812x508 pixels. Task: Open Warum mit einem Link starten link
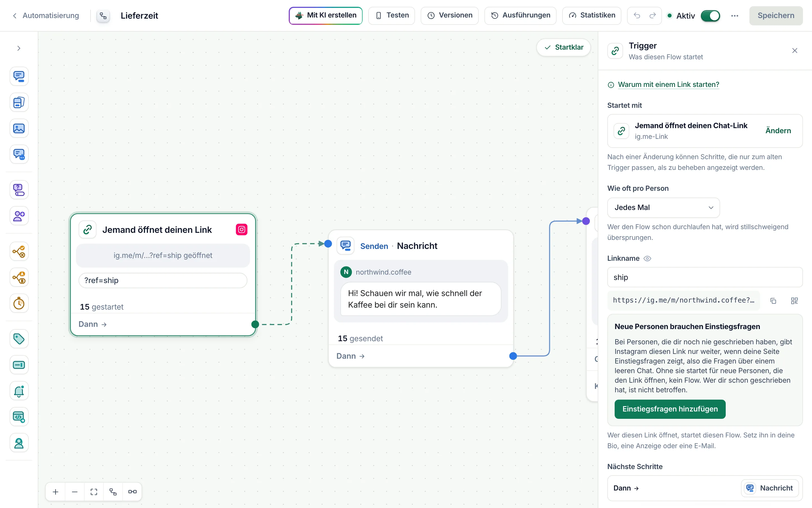(x=668, y=85)
